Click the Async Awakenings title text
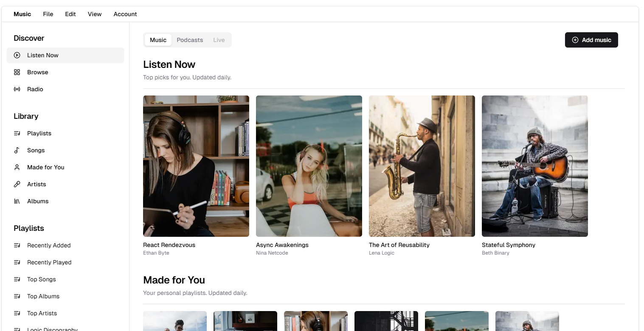 pyautogui.click(x=282, y=245)
